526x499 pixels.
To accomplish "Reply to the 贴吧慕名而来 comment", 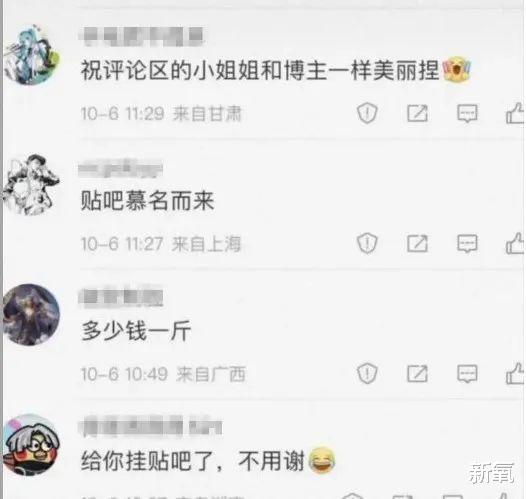I will click(467, 243).
